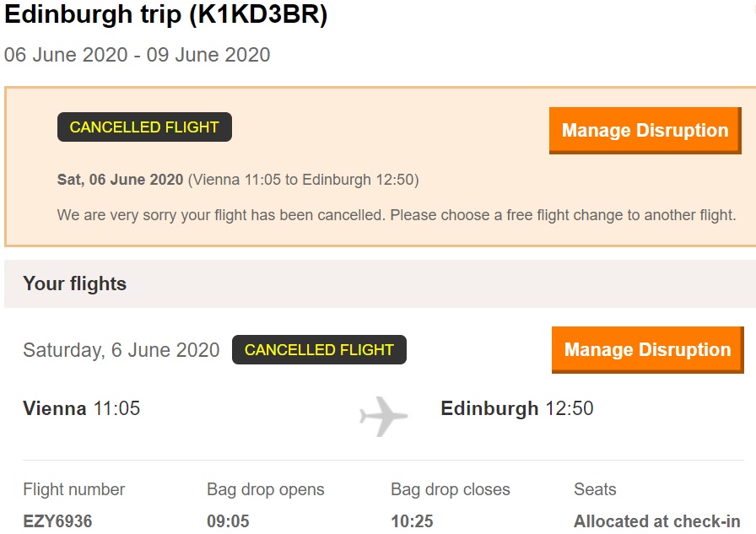
Task: Click Manage Disruption in the orange notice box
Action: pyautogui.click(x=645, y=131)
